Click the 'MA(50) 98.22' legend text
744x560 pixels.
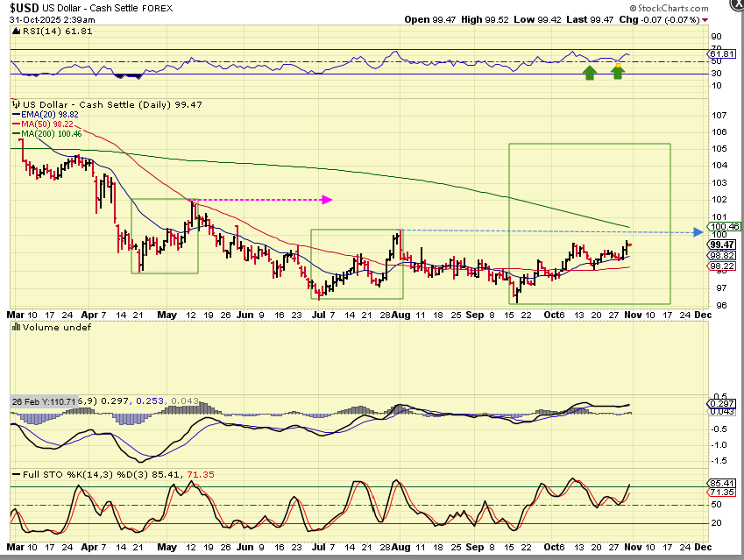point(47,124)
